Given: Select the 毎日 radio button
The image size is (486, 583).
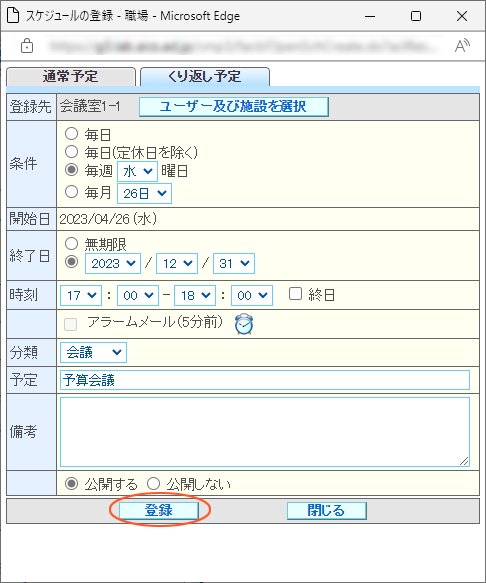Looking at the screenshot, I should (x=71, y=134).
